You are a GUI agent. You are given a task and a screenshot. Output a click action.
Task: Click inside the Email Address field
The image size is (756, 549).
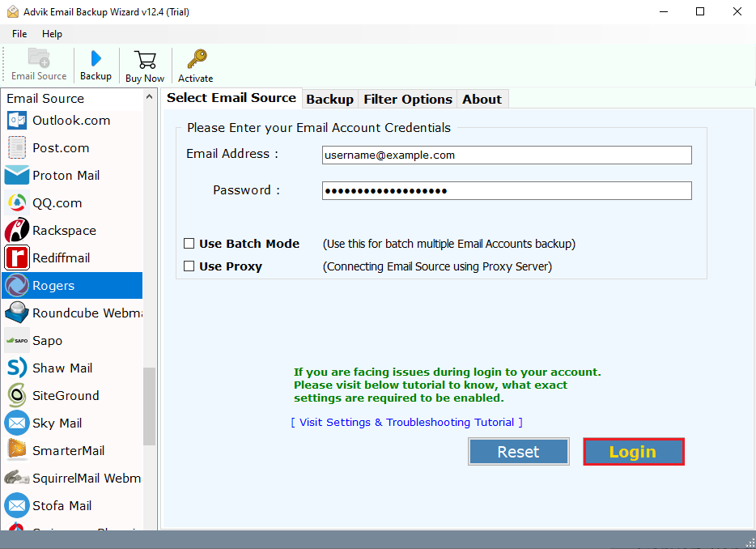click(506, 155)
